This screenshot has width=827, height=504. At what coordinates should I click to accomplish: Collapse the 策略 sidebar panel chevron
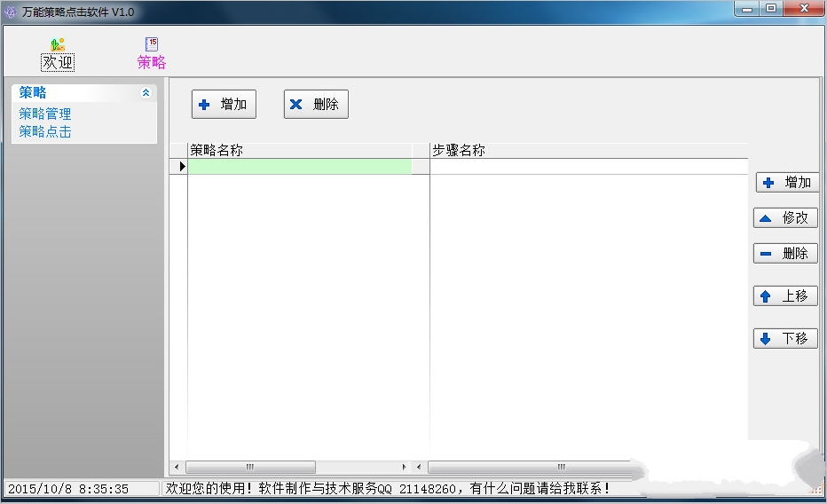click(146, 93)
